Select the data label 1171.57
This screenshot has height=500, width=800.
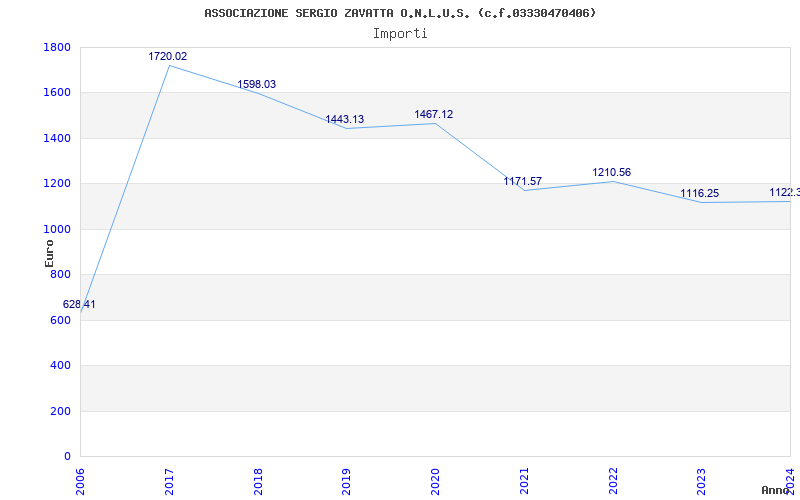(522, 182)
